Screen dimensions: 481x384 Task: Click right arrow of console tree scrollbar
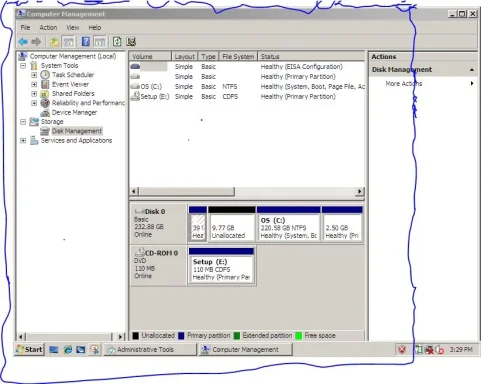coord(121,337)
